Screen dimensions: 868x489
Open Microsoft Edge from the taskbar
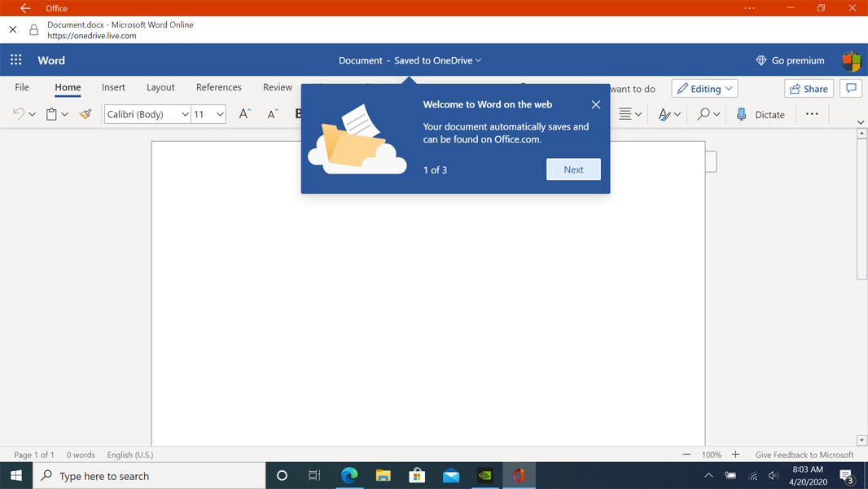[x=349, y=475]
